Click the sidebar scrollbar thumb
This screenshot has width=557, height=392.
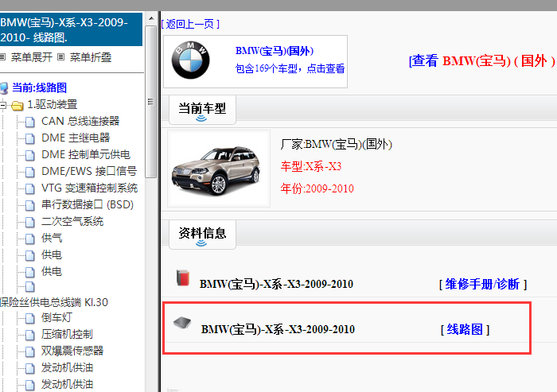[151, 102]
